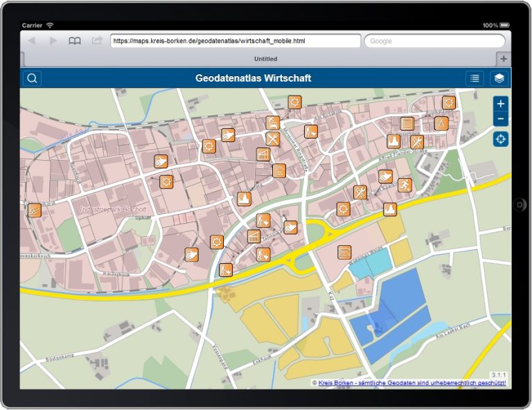This screenshot has height=410, width=532.
Task: Click the Carrier status text
Action: pyautogui.click(x=33, y=26)
